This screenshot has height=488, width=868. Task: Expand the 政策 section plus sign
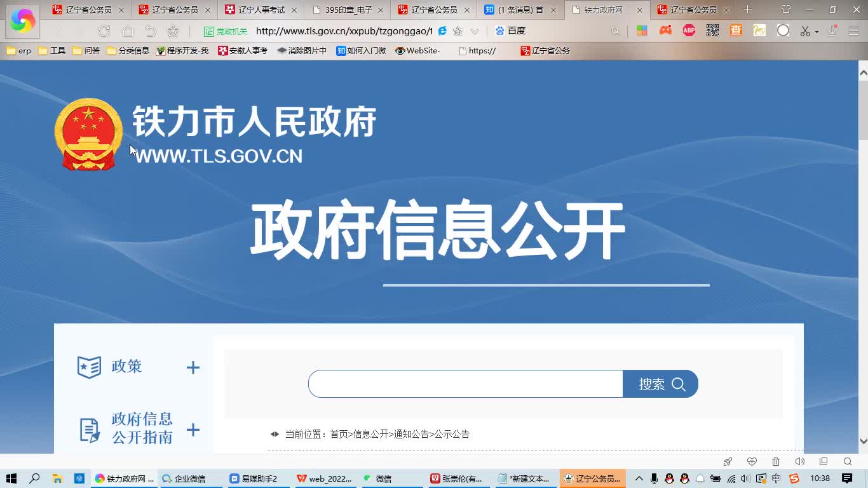tap(193, 367)
